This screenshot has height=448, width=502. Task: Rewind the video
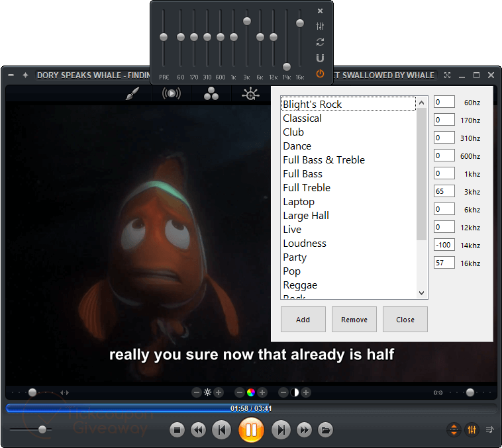point(198,429)
